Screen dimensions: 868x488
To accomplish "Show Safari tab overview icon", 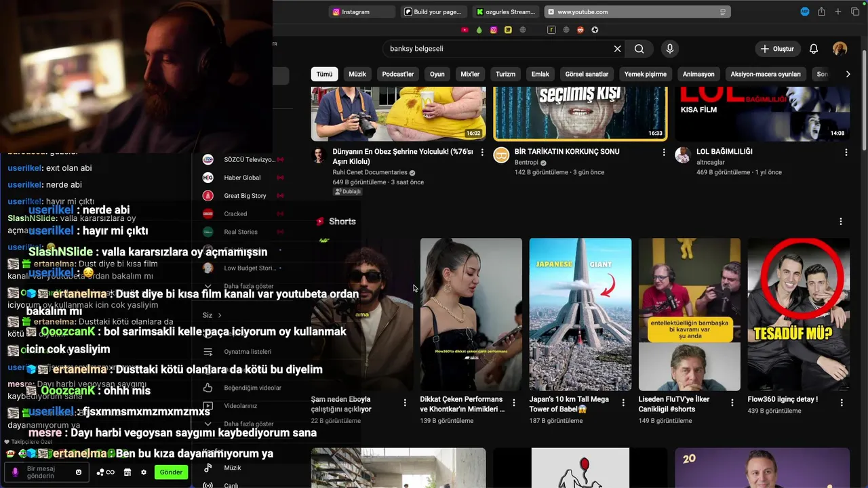I will (854, 12).
